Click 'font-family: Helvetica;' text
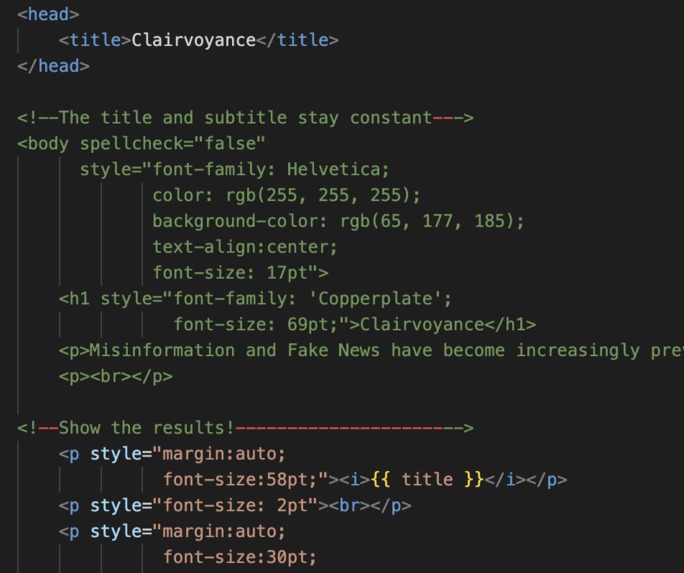Image resolution: width=684 pixels, height=573 pixels. tap(270, 169)
